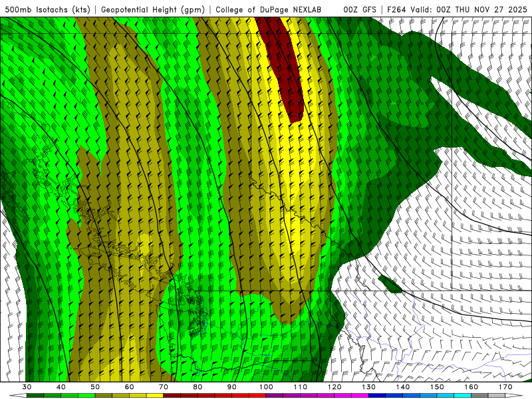532x399 pixels.
Task: Click the '30' legend scale label
Action: [x=27, y=387]
